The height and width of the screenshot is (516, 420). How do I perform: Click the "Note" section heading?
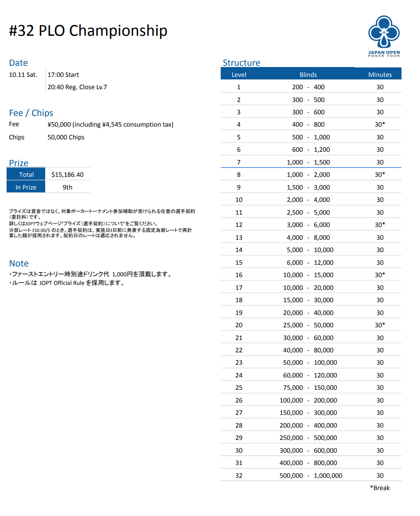point(19,264)
